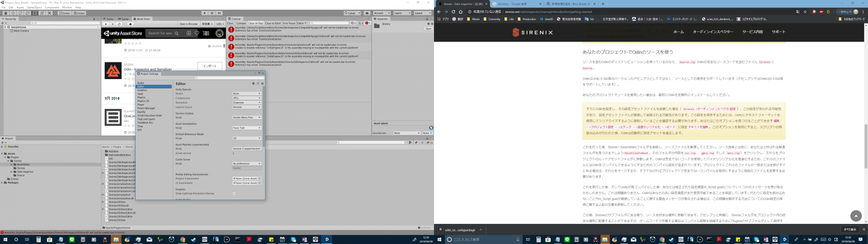Select Player in Project Settings list
The image size is (868, 244).
point(142,105)
